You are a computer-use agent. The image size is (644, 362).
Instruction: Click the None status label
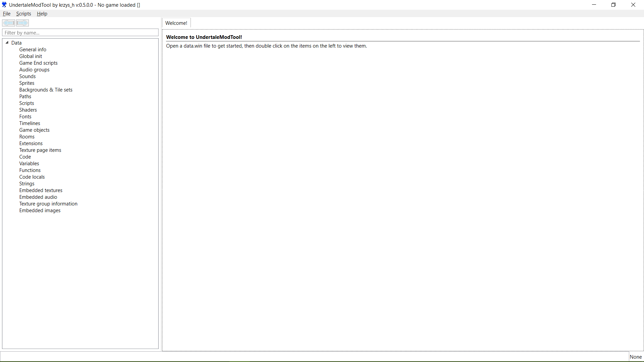coord(636,357)
